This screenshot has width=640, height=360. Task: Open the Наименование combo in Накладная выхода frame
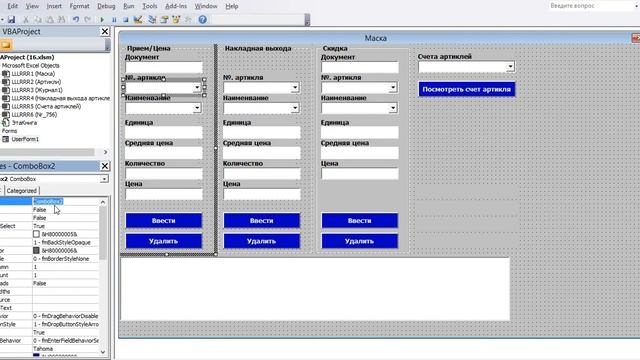coord(295,108)
